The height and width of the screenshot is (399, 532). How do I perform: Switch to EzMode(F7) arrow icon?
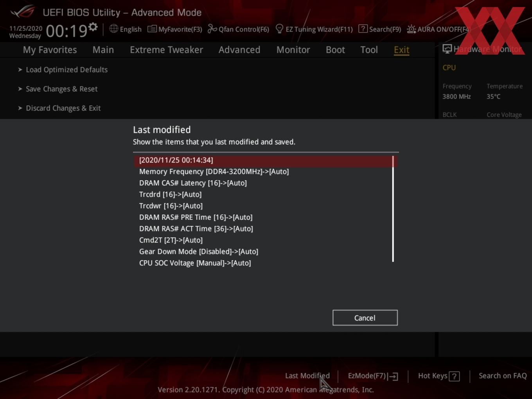pos(393,376)
